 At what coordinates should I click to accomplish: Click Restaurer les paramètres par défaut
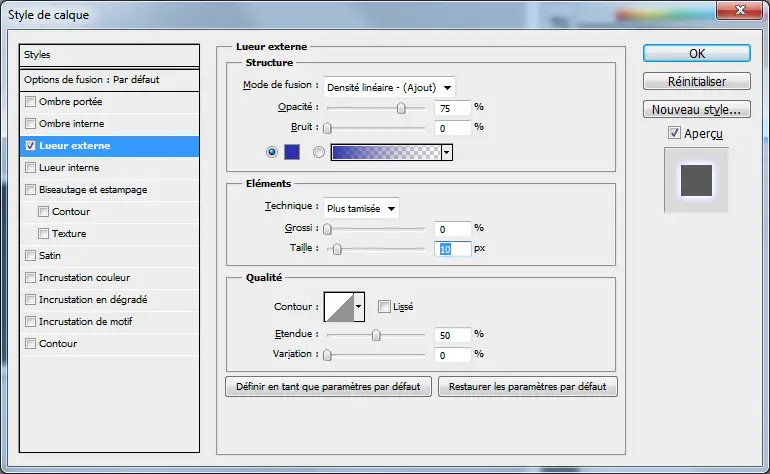[x=527, y=387]
